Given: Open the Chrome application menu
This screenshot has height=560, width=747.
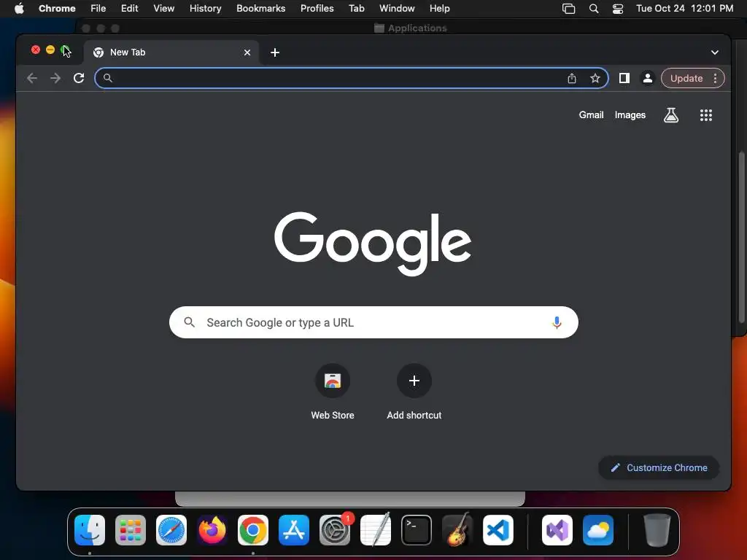Looking at the screenshot, I should (57, 9).
